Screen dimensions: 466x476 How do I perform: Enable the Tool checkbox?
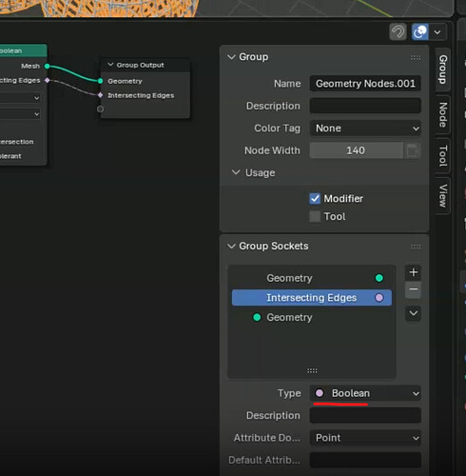pos(315,216)
